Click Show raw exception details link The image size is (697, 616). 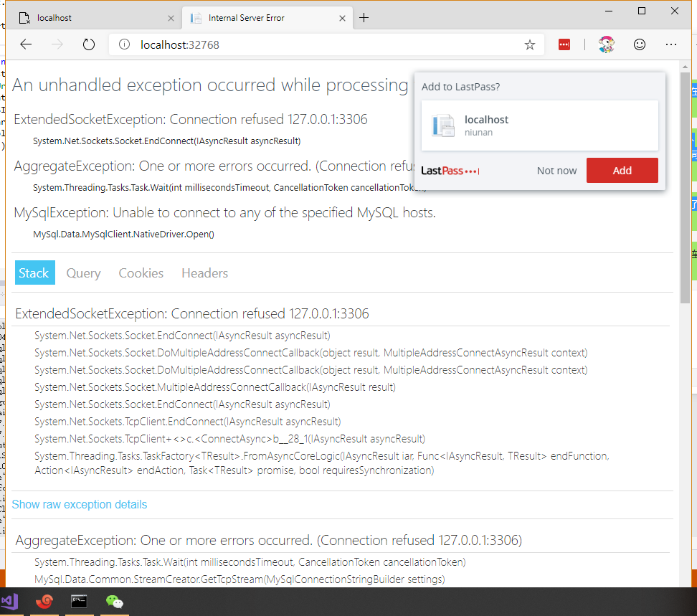(x=79, y=504)
